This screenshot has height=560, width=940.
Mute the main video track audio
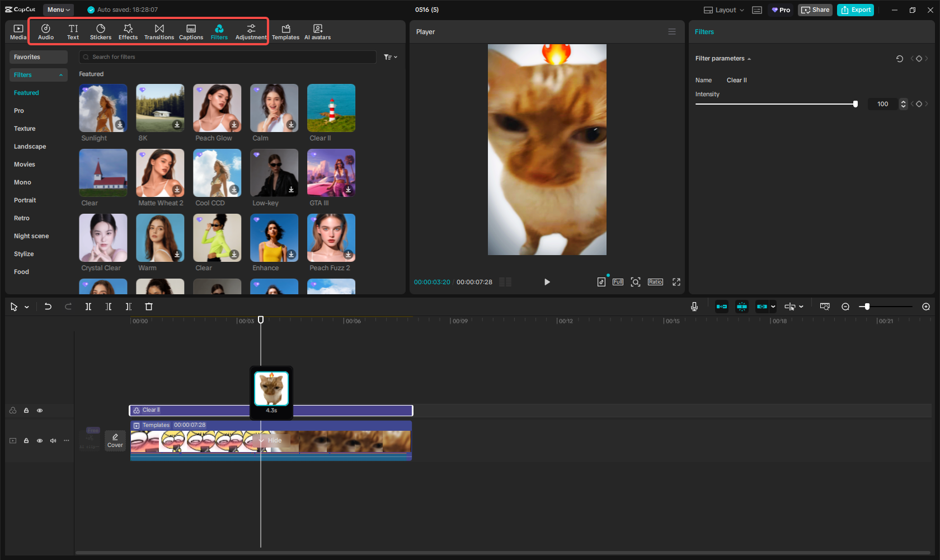(53, 441)
